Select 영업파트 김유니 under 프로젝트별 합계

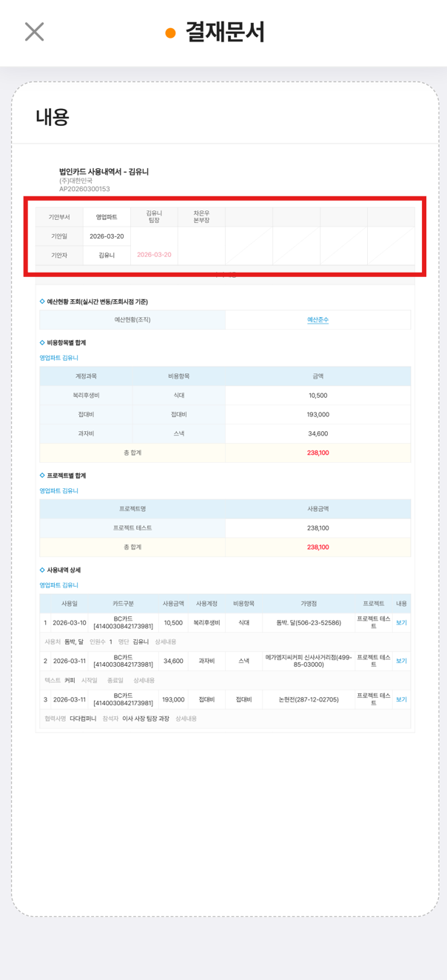pyautogui.click(x=58, y=490)
